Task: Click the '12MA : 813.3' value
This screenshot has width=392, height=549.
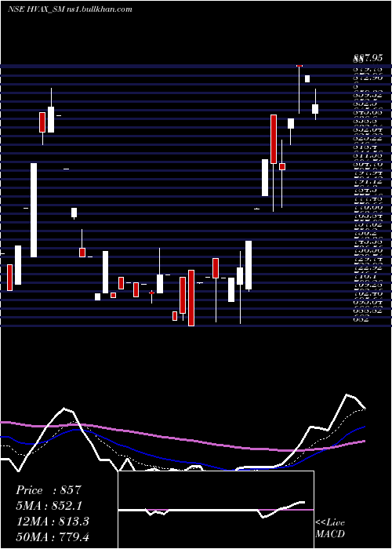Action: 53,522
